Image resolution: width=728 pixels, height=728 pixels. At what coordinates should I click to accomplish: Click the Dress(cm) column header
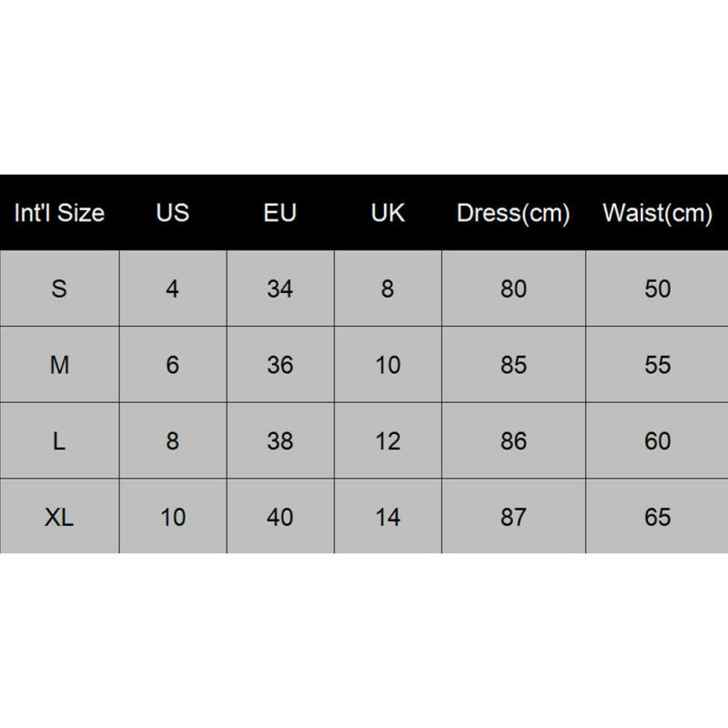[513, 213]
